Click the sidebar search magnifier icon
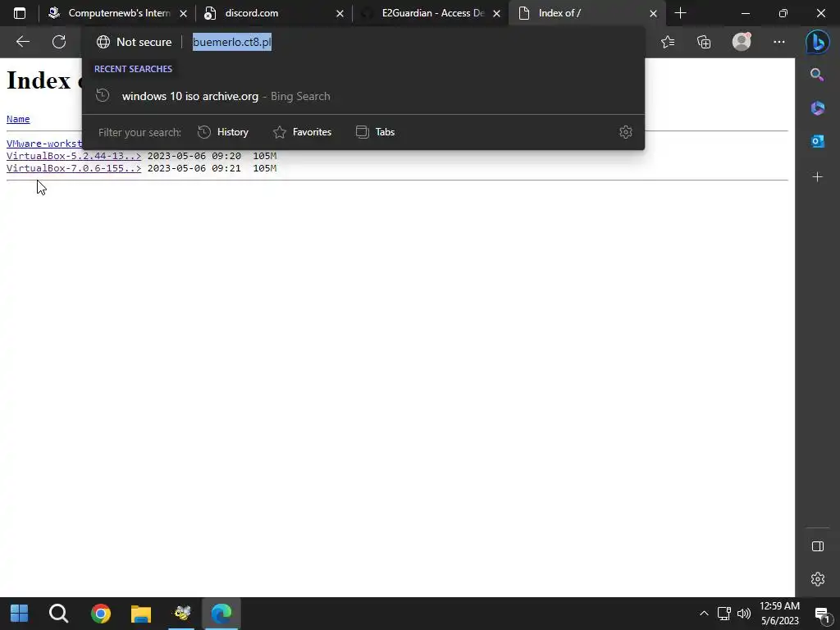The height and width of the screenshot is (630, 840). (817, 75)
